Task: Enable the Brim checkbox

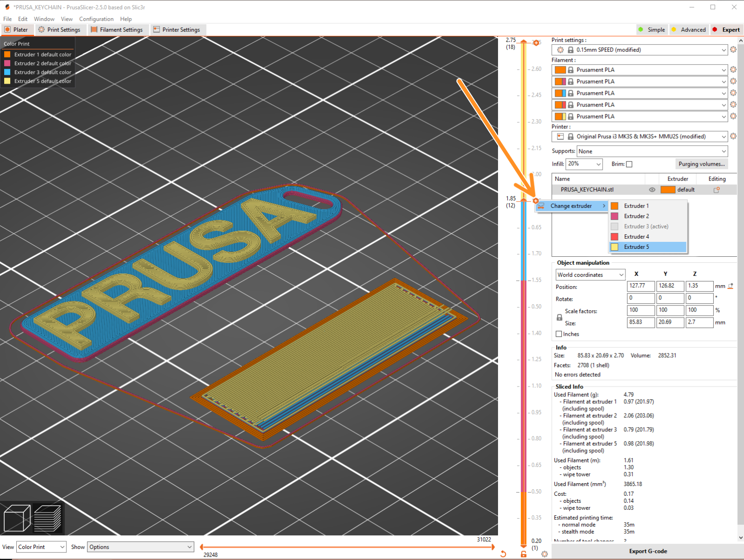Action: point(629,164)
